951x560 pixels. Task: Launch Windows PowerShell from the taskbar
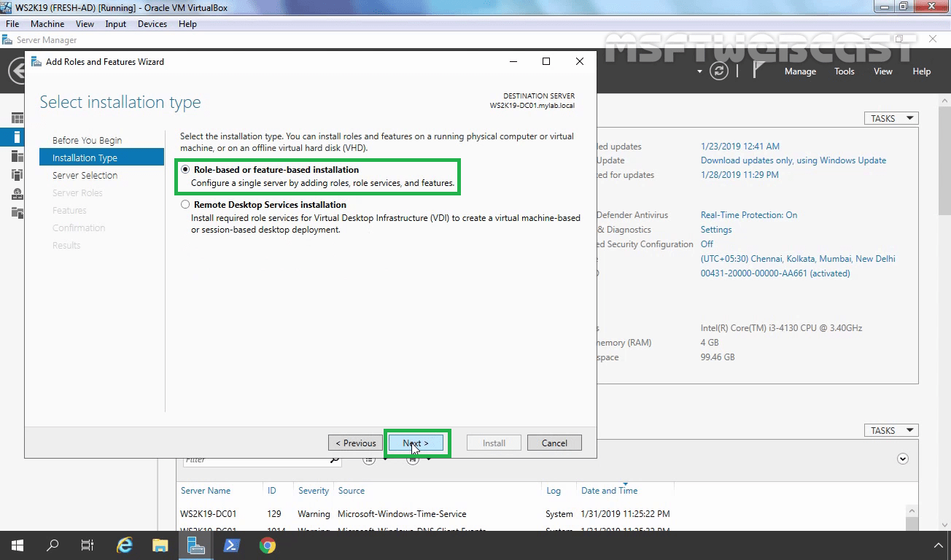click(x=231, y=545)
